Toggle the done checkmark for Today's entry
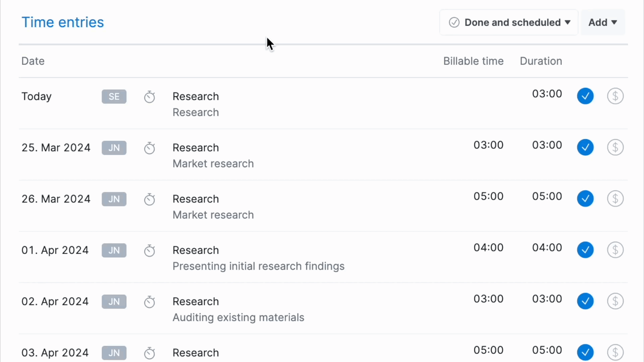The height and width of the screenshot is (362, 644). pyautogui.click(x=585, y=96)
